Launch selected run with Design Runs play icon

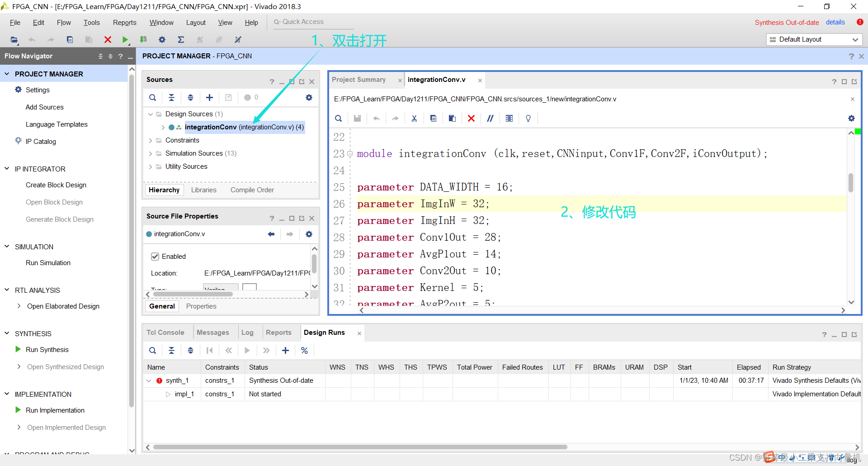[x=247, y=350]
